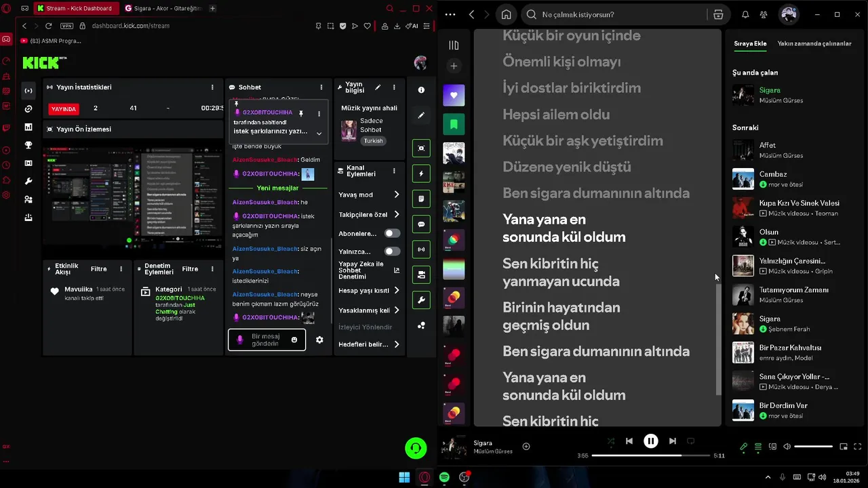Open Kick sidebar trophy achievements icon

tap(28, 145)
